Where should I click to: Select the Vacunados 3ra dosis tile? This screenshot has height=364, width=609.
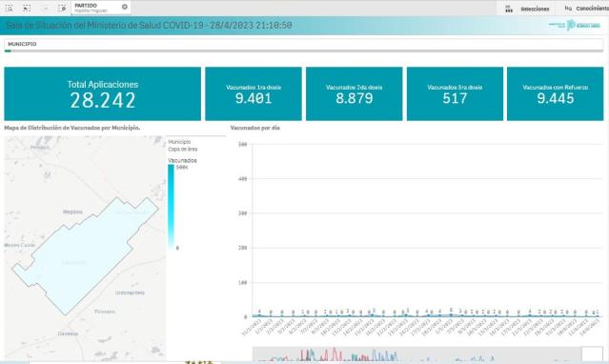click(x=455, y=93)
